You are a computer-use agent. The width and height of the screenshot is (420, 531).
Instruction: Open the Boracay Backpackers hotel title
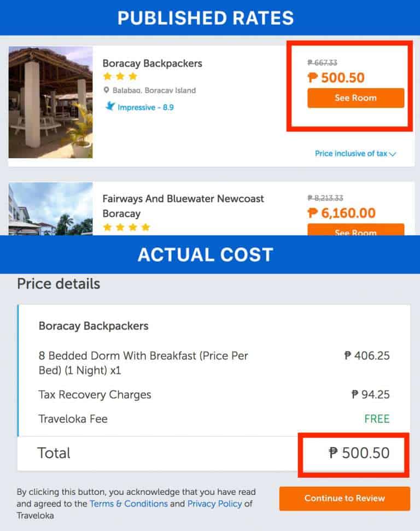tap(152, 63)
